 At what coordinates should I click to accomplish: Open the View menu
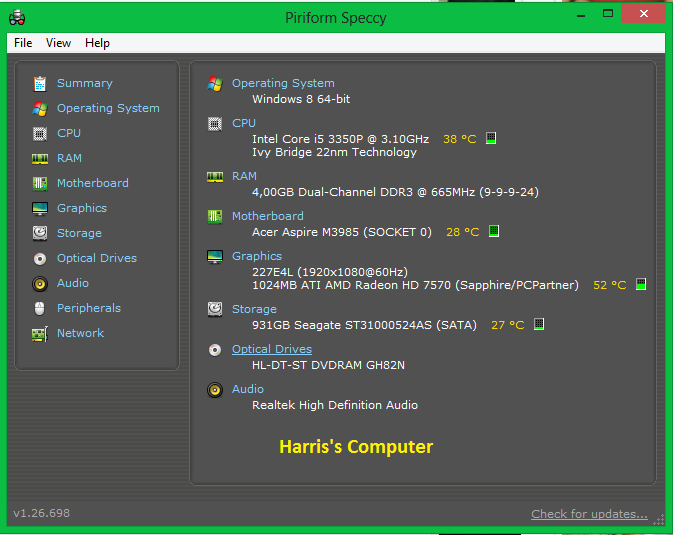(x=58, y=43)
